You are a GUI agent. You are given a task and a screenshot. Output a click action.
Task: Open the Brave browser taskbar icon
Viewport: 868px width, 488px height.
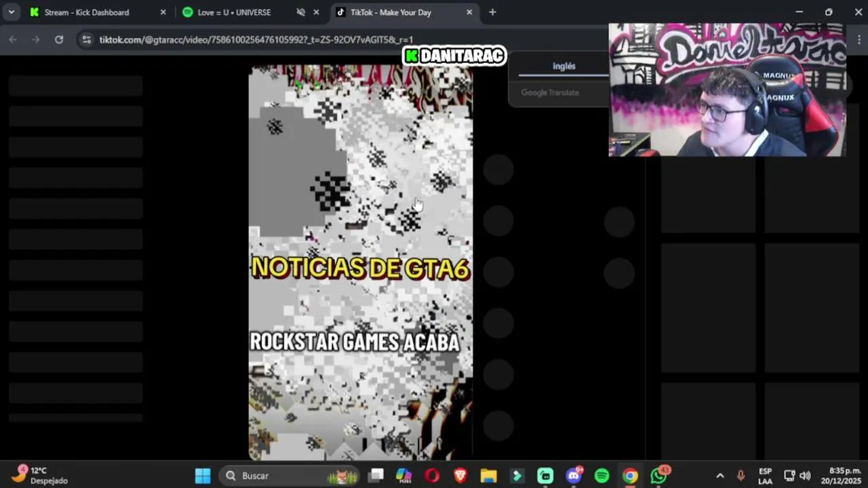[460, 476]
